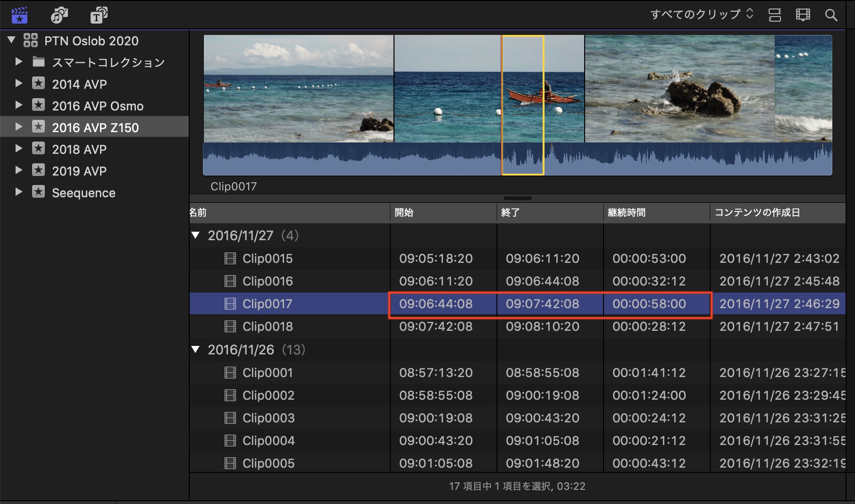The height and width of the screenshot is (504, 855).
Task: Select the 2018 AVP event
Action: pos(79,149)
